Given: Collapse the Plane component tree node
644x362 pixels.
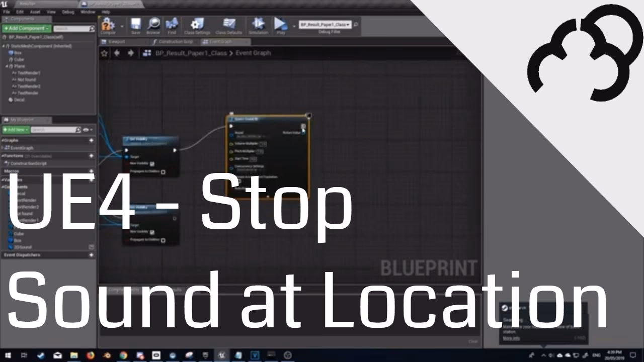Looking at the screenshot, I should [x=8, y=66].
